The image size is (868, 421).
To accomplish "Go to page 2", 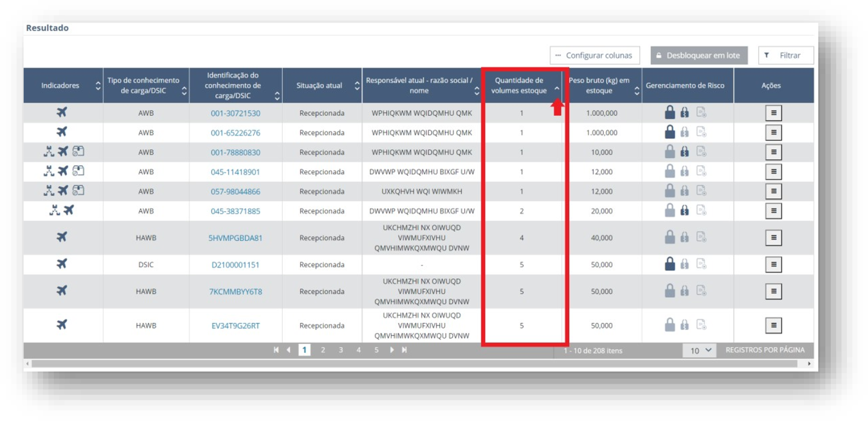I will pos(323,350).
